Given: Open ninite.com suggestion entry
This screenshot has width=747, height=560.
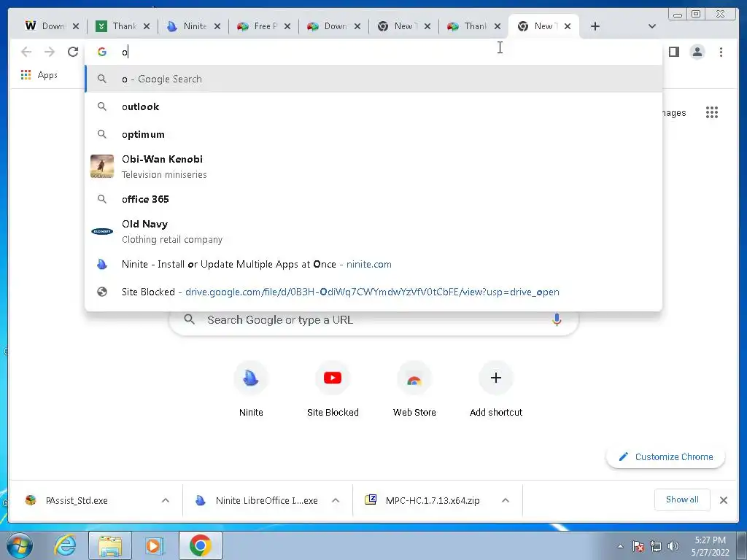Looking at the screenshot, I should click(x=373, y=264).
